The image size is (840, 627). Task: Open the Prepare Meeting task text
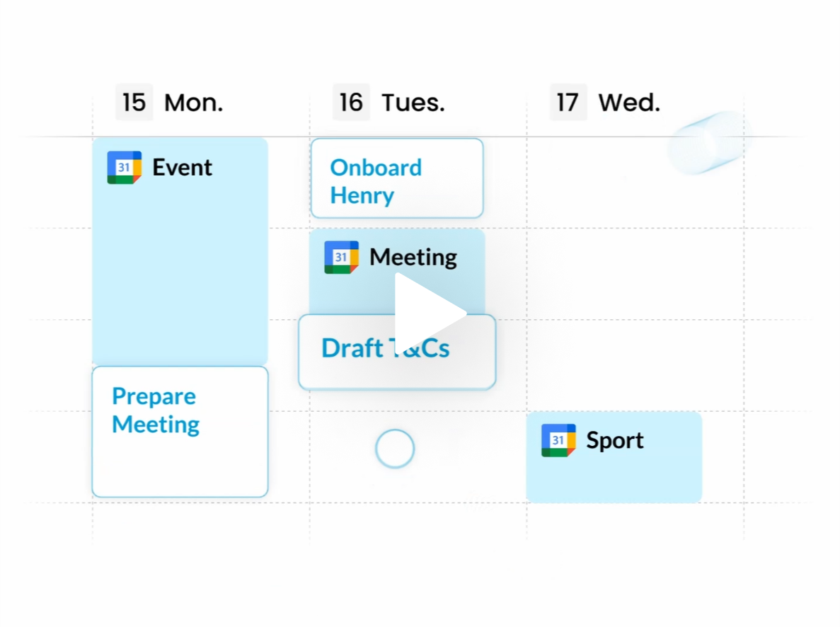coord(156,410)
